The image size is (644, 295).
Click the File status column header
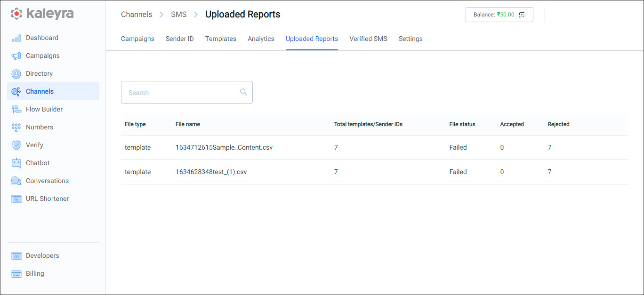click(x=462, y=124)
